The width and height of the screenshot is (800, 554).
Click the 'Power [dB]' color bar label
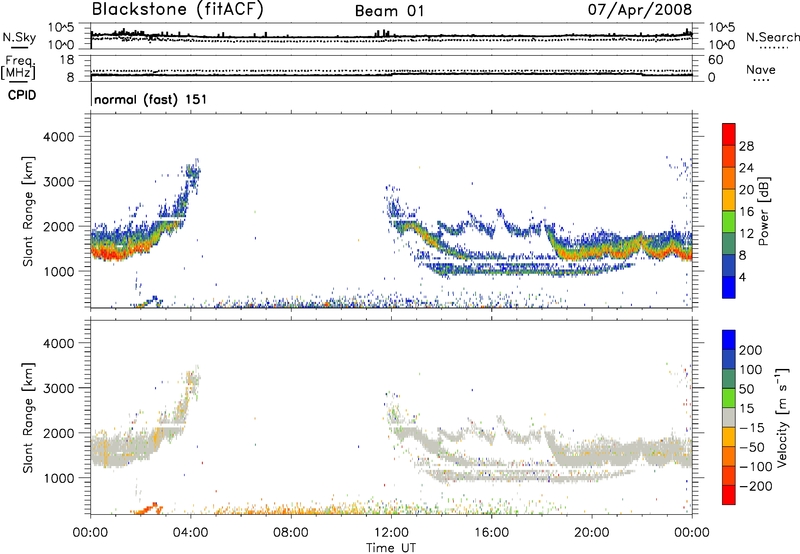763,211
